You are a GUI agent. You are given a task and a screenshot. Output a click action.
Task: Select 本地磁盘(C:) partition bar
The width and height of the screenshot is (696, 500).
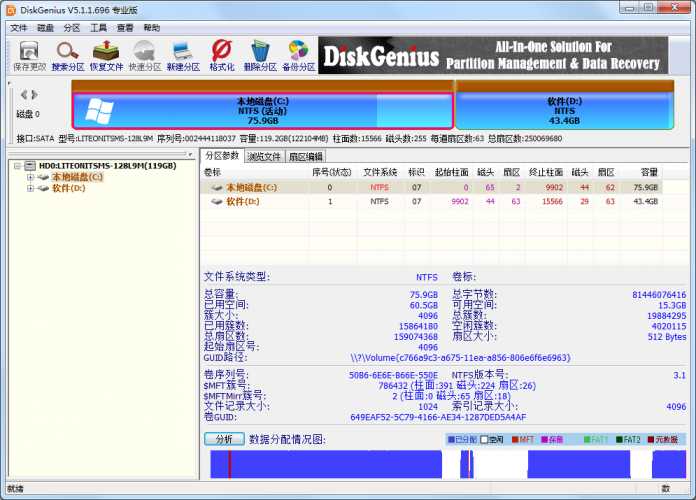pyautogui.click(x=263, y=111)
